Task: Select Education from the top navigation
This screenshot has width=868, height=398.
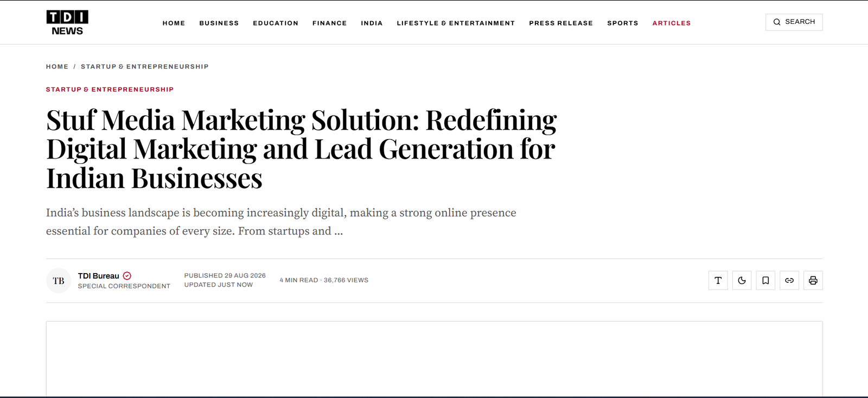Action: pos(276,23)
